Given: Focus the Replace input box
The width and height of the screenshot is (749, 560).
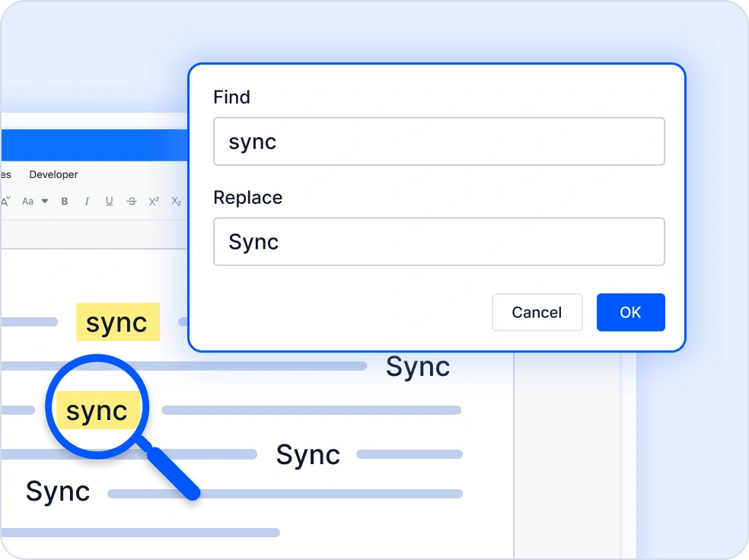Looking at the screenshot, I should point(438,242).
